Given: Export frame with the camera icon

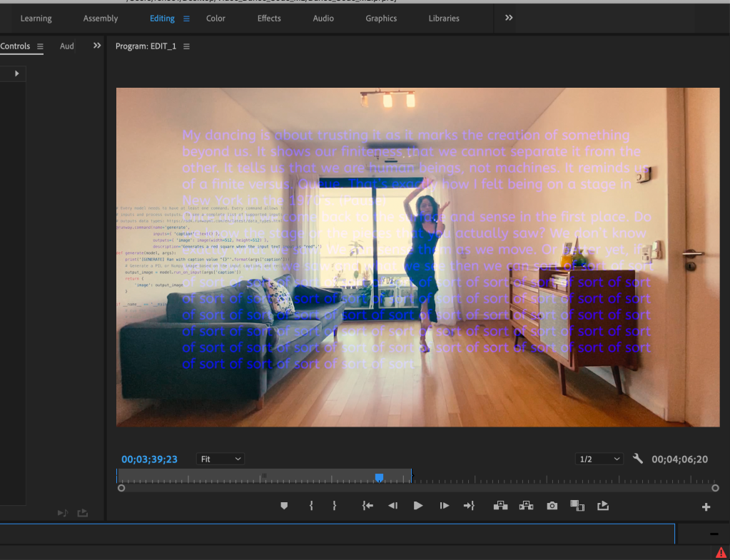Looking at the screenshot, I should [x=552, y=506].
